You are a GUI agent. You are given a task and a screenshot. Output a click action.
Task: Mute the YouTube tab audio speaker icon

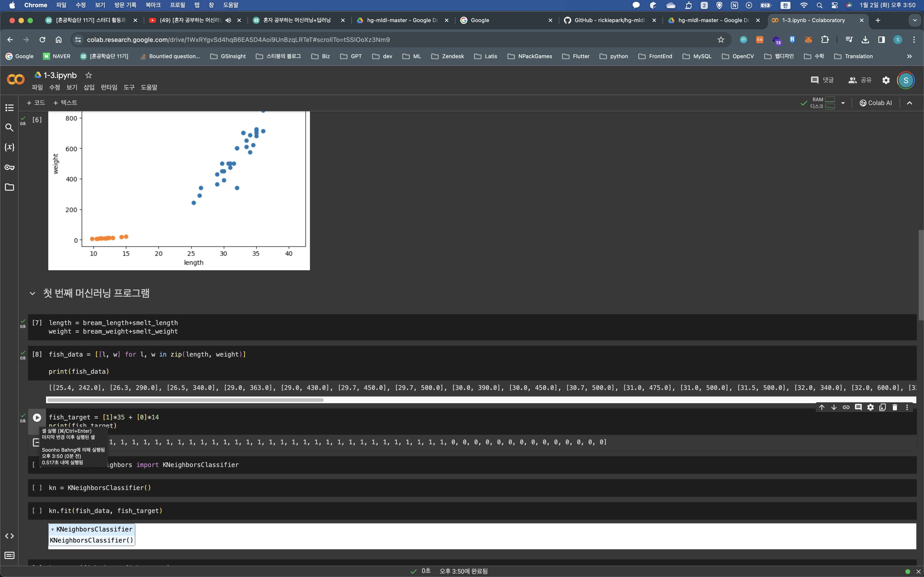pyautogui.click(x=228, y=20)
